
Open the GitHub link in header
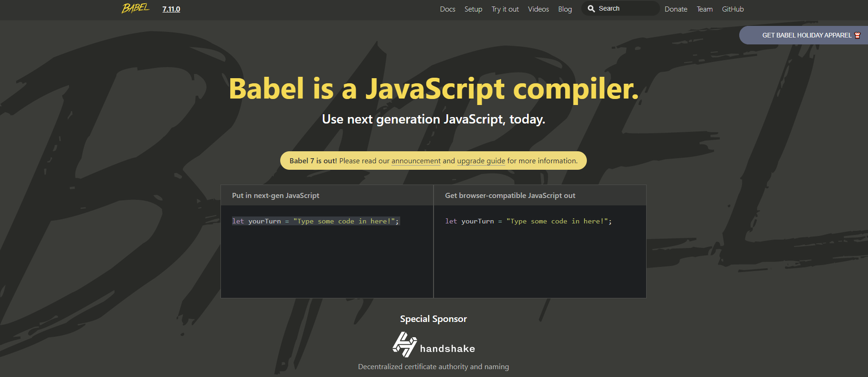[x=733, y=9]
